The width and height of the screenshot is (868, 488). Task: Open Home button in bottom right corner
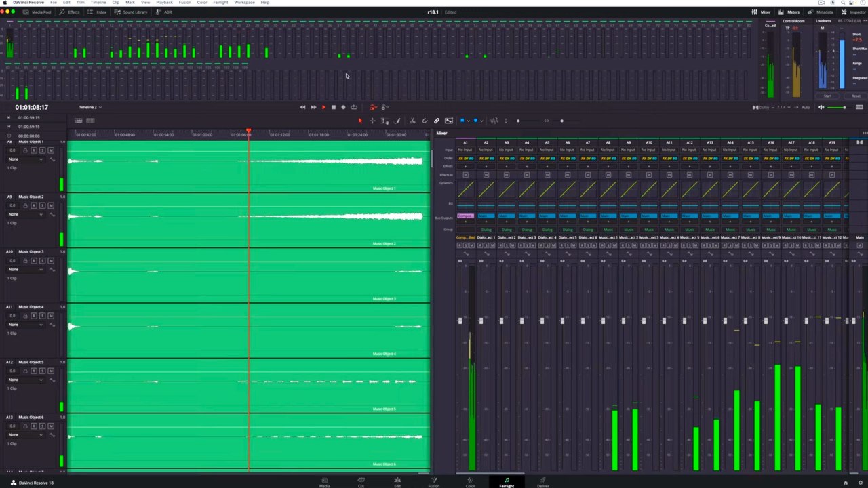pos(845,483)
